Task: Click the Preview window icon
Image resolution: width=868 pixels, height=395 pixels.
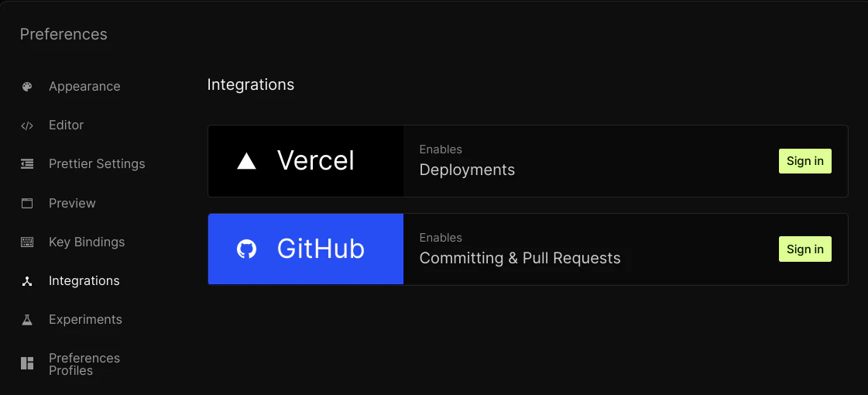Action: [x=27, y=204]
